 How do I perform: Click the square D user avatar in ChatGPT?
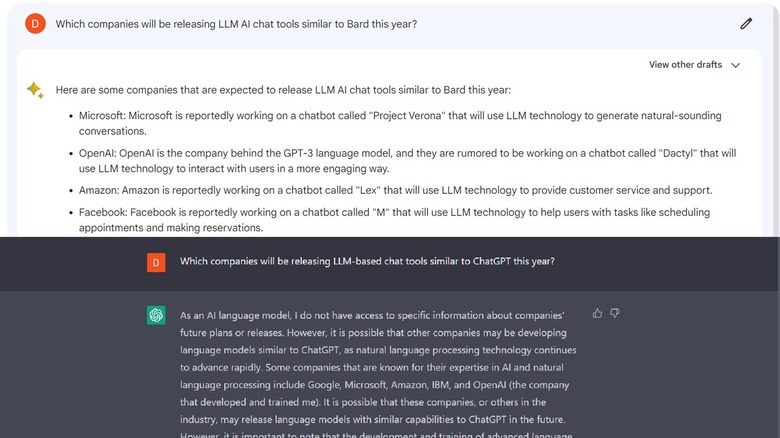[x=156, y=262]
